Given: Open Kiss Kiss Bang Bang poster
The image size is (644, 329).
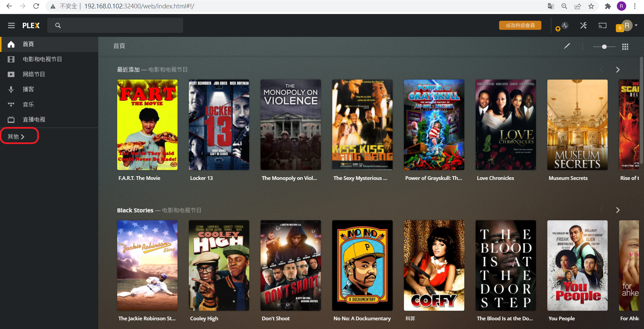Looking at the screenshot, I should tap(362, 125).
